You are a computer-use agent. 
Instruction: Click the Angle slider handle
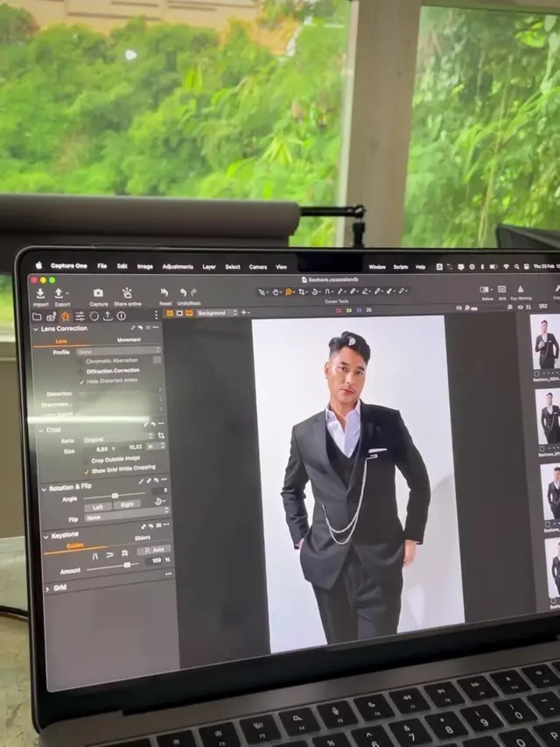click(x=115, y=496)
